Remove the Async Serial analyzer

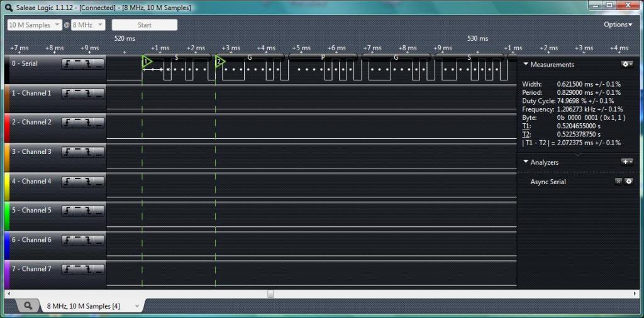point(618,182)
